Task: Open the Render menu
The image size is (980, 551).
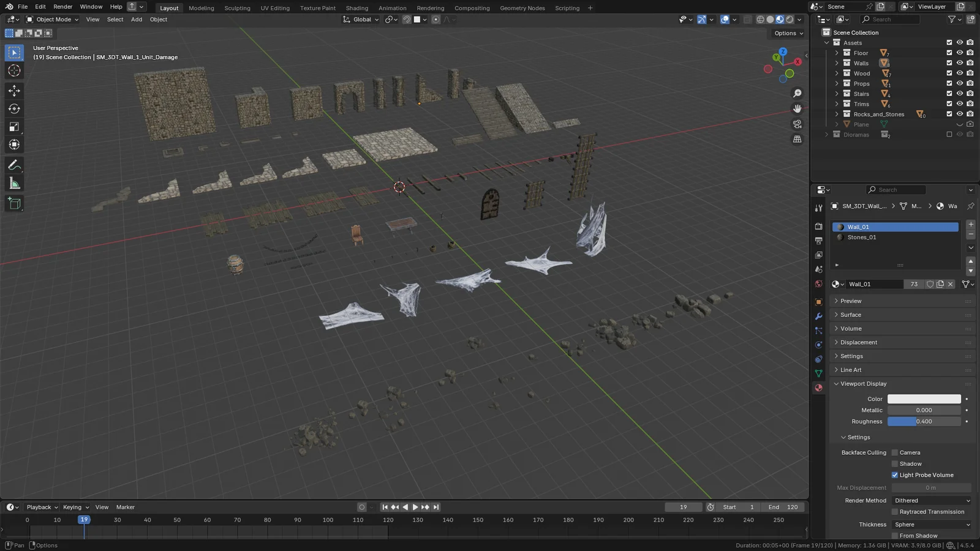Action: (x=62, y=7)
